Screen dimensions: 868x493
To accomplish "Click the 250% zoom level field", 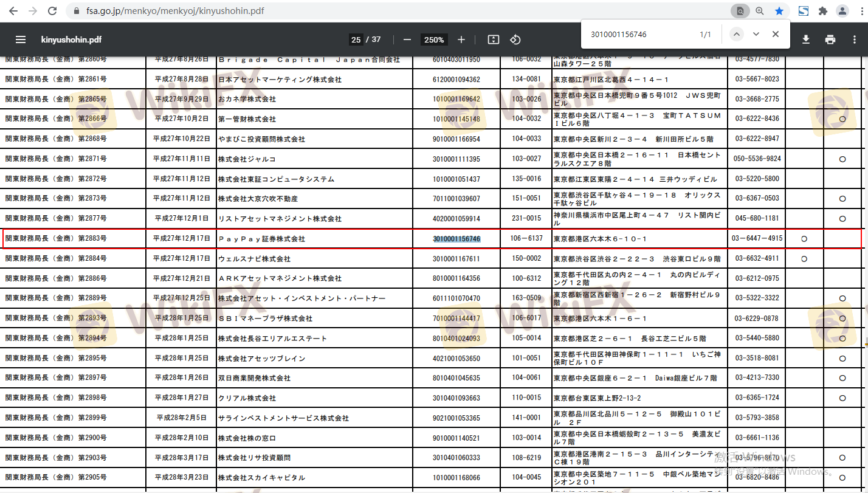I will pos(434,40).
